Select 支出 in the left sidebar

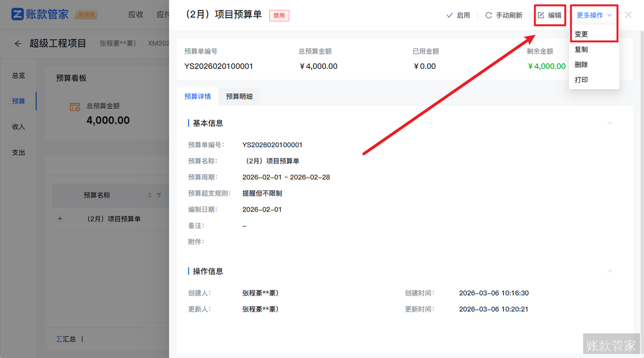tap(18, 152)
